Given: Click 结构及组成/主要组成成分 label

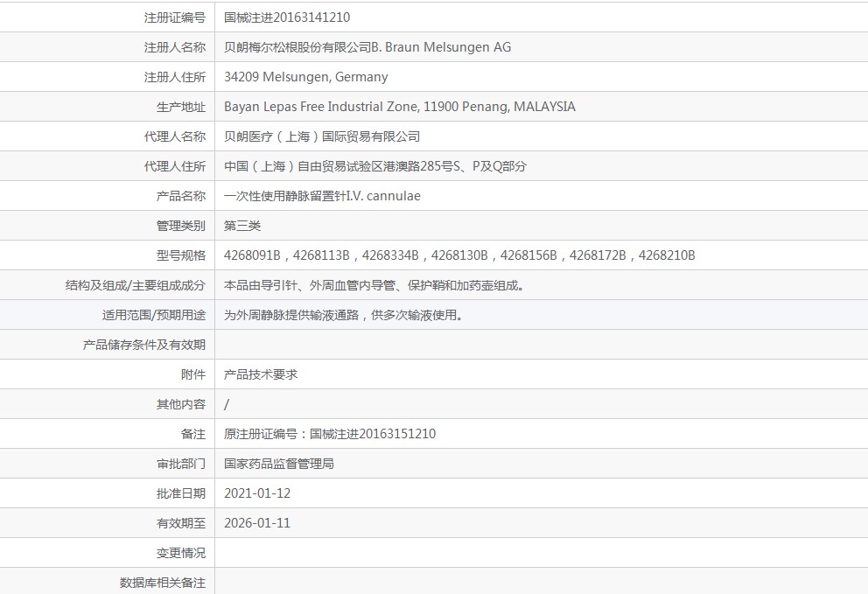Looking at the screenshot, I should coord(136,285).
